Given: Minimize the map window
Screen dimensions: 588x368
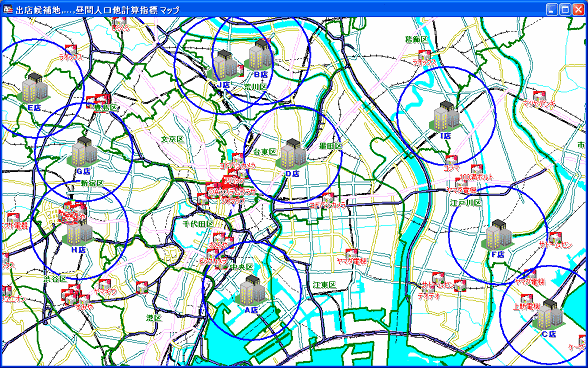Looking at the screenshot, I should pos(552,9).
